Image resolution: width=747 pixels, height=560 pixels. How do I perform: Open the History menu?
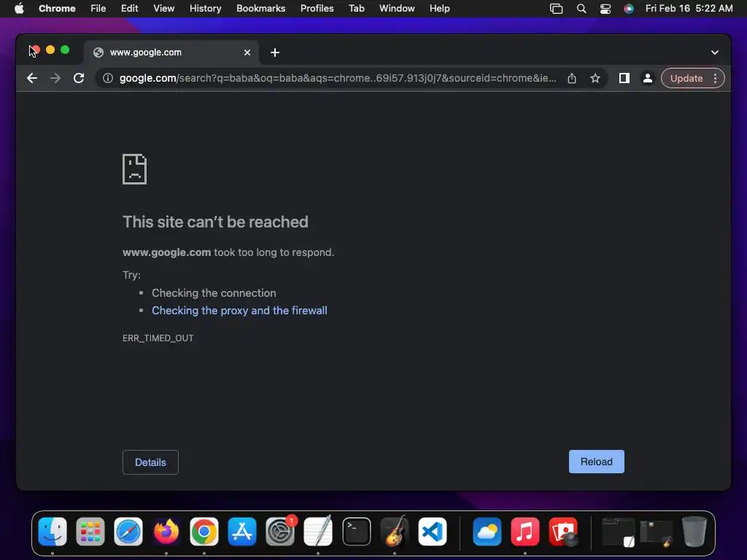(x=205, y=9)
